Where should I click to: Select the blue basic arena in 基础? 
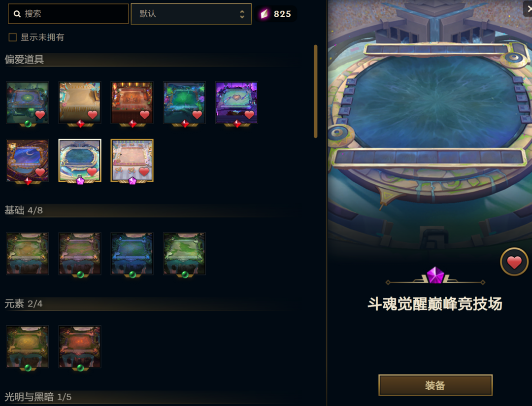[132, 253]
